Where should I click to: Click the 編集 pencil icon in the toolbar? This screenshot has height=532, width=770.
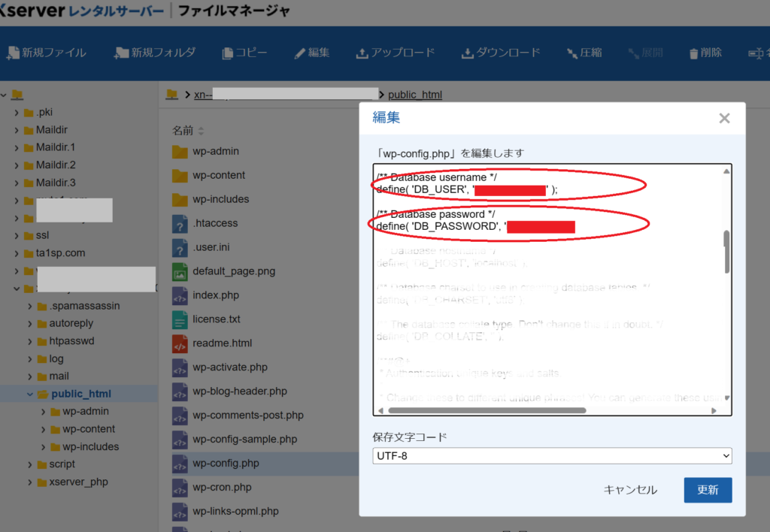point(300,53)
